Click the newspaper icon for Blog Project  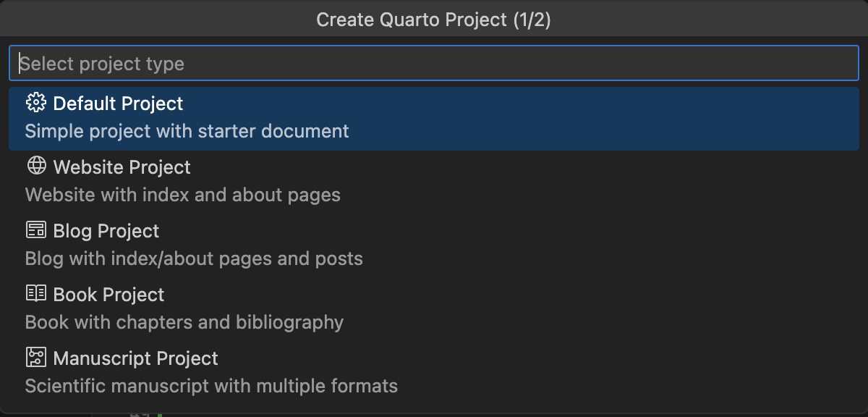(x=35, y=230)
